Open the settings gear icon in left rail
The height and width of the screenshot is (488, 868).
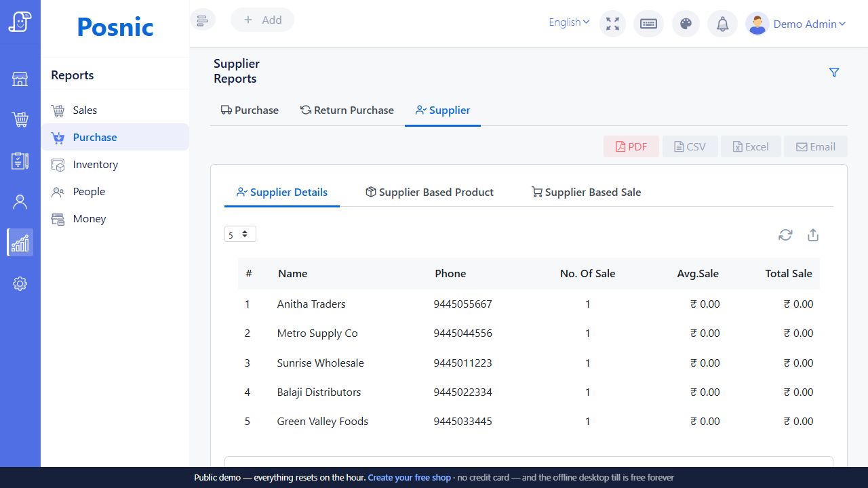[20, 283]
